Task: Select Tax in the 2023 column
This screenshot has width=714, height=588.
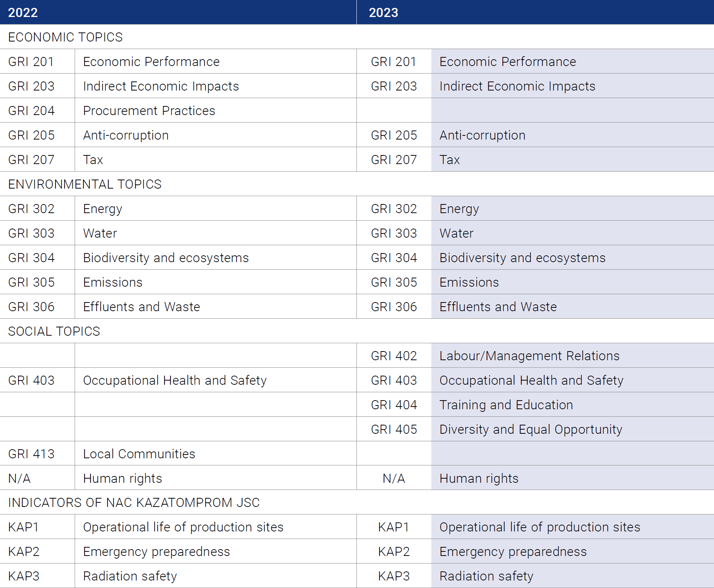Action: (x=450, y=160)
